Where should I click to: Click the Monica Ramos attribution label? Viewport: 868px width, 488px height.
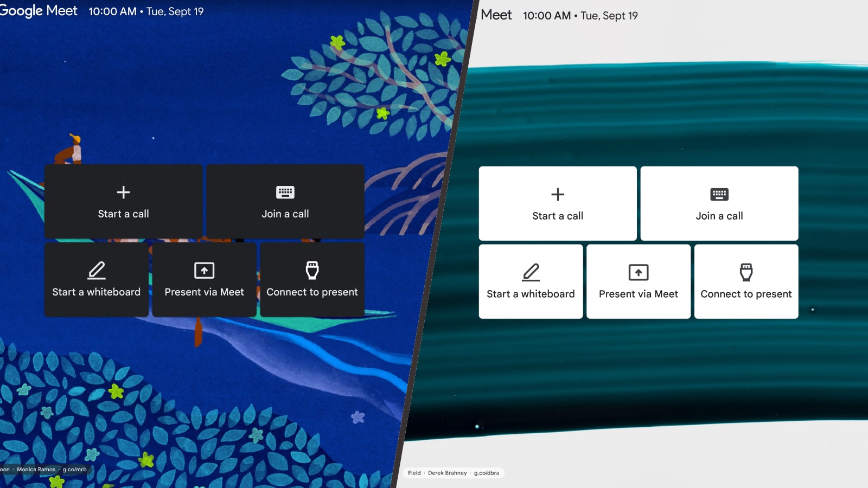tap(35, 470)
